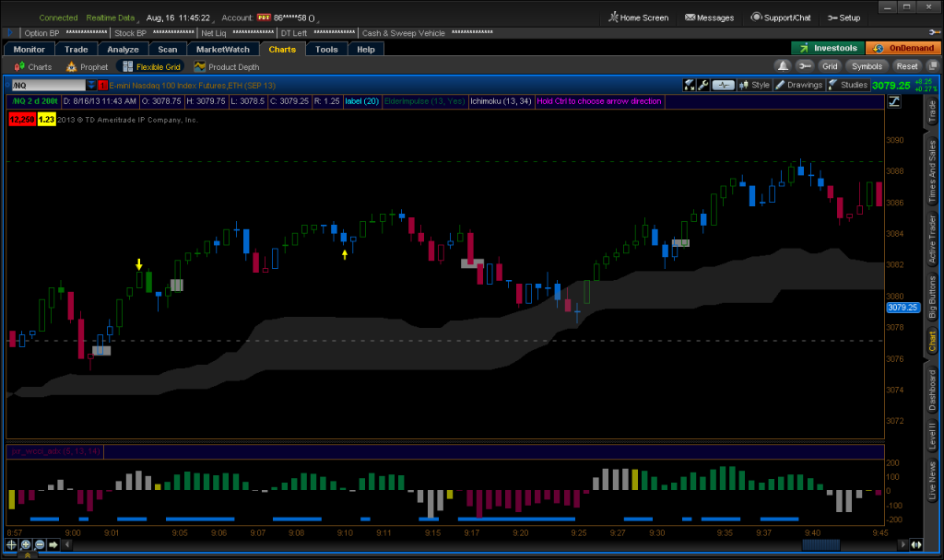
Task: Click the zoom in magnifier icon
Action: pyautogui.click(x=25, y=544)
